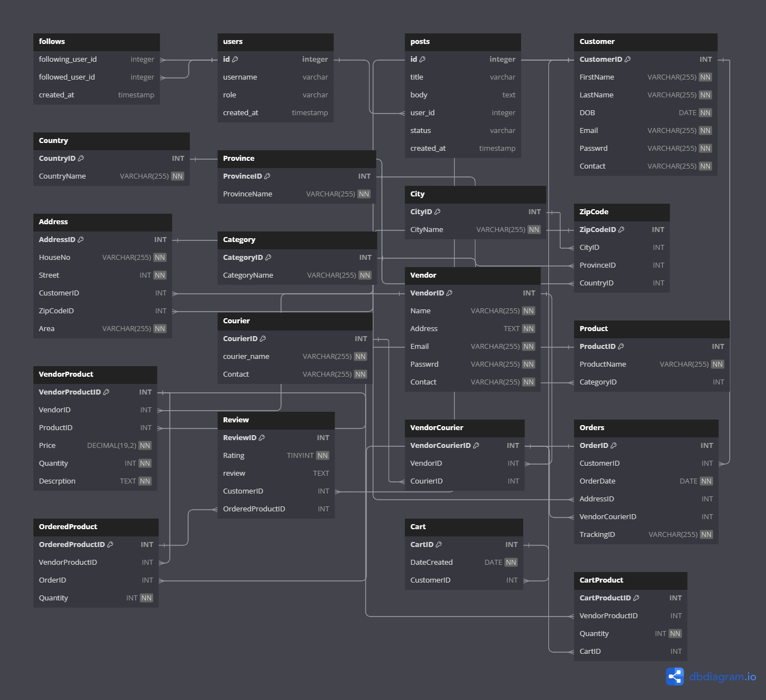
Task: Click the key icon next to ZipCodeID
Action: coord(621,230)
